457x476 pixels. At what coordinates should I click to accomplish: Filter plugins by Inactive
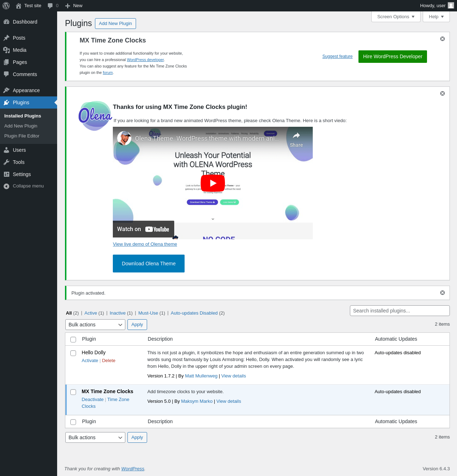coord(117,313)
